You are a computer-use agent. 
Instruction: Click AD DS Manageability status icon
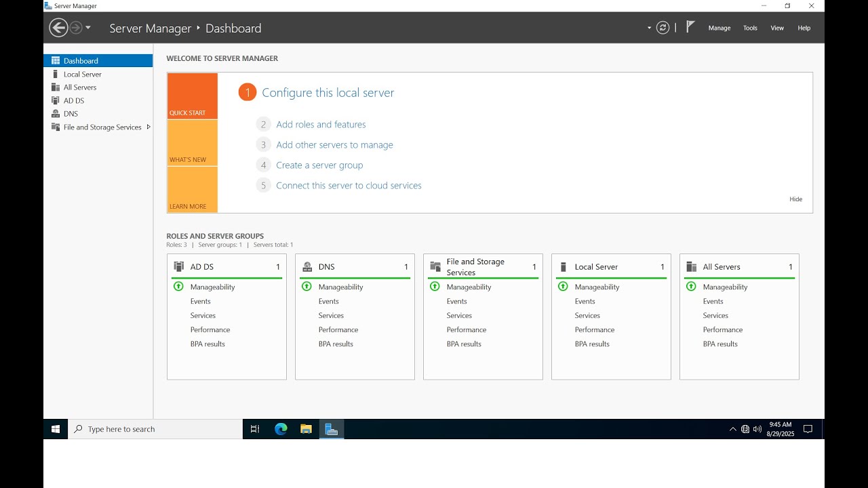coord(179,287)
